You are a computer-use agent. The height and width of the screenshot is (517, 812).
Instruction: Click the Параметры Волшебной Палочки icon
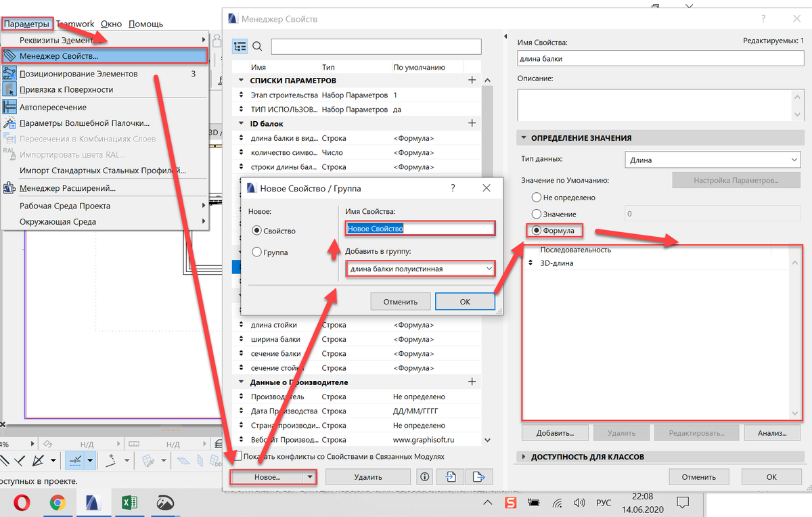pos(9,123)
